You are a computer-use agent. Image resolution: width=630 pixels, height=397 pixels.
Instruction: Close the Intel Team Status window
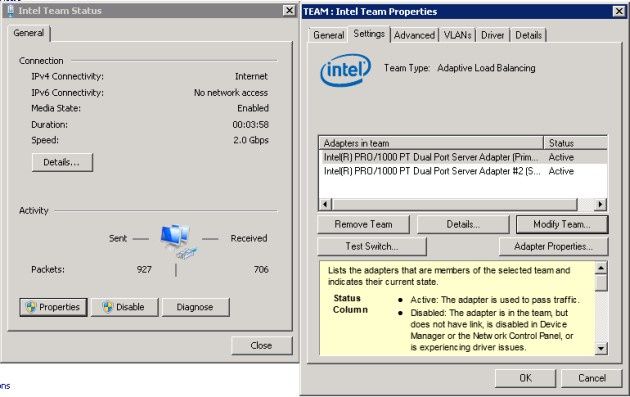tap(289, 10)
